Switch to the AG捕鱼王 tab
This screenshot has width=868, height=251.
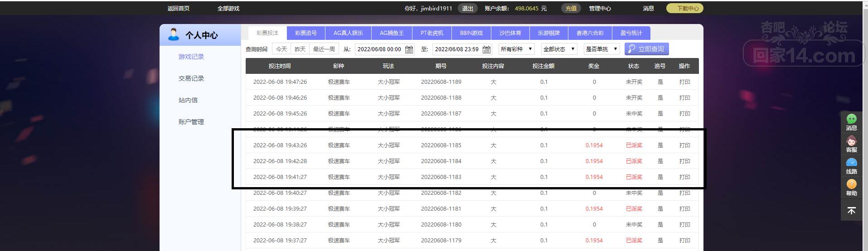pos(392,33)
